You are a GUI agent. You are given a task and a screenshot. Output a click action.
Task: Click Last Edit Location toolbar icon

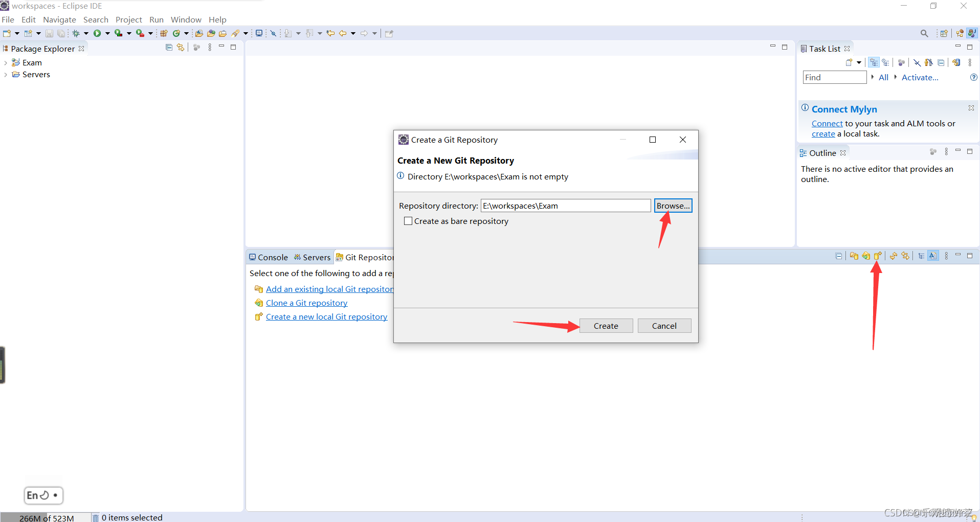click(x=330, y=33)
